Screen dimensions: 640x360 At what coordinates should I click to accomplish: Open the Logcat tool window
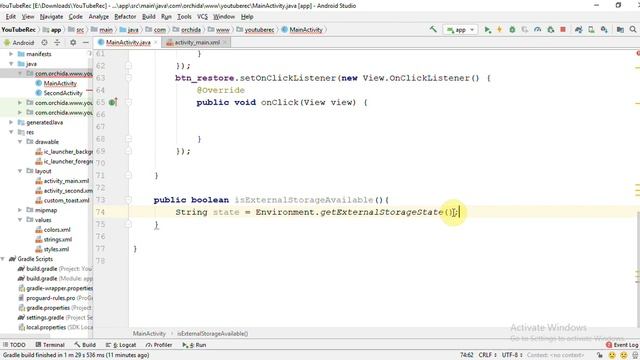pos(121,345)
